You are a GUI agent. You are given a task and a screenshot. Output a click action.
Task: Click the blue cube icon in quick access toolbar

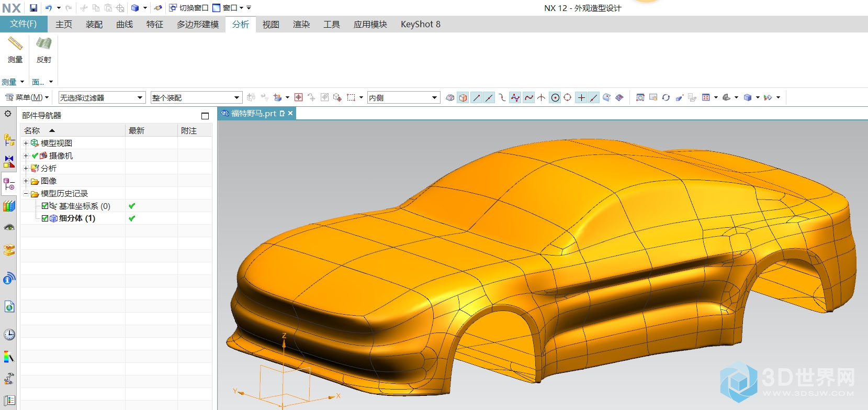pyautogui.click(x=135, y=8)
